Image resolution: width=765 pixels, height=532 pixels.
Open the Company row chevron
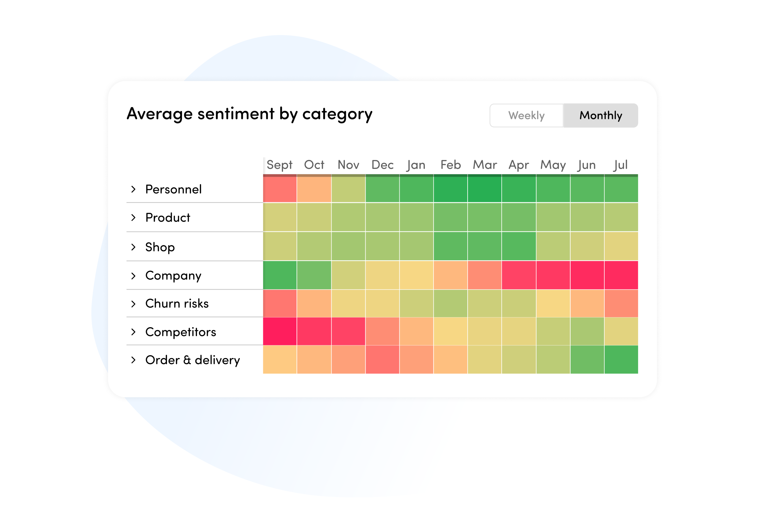point(134,276)
